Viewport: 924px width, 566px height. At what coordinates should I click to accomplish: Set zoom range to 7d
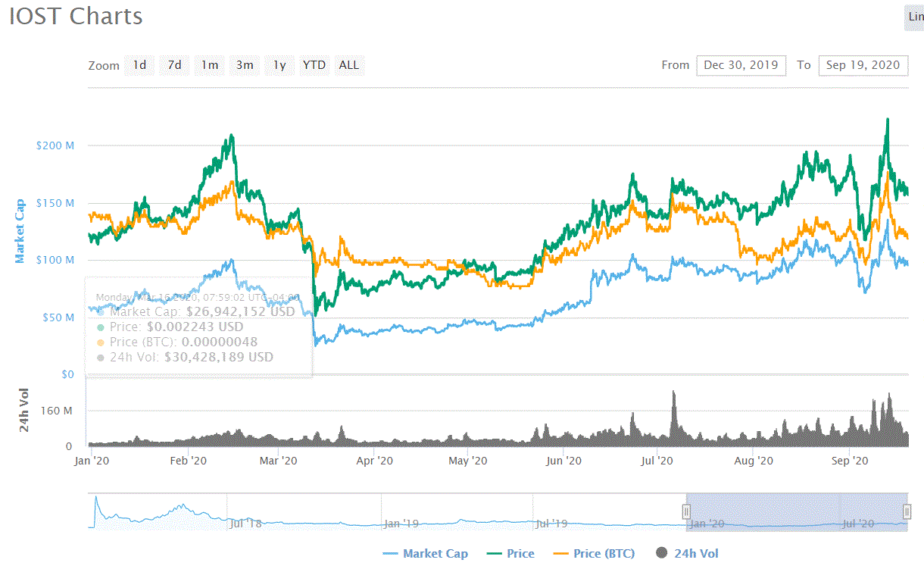[x=175, y=65]
